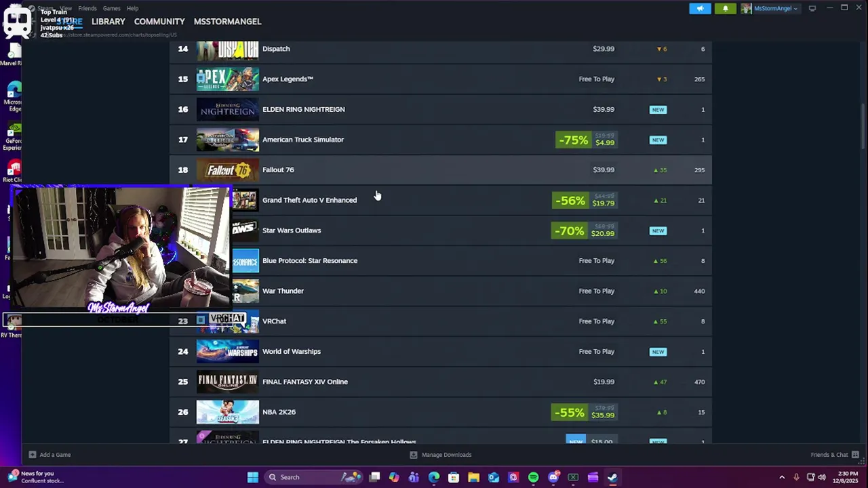Click Add a Game plus icon
The height and width of the screenshot is (488, 868).
32,455
